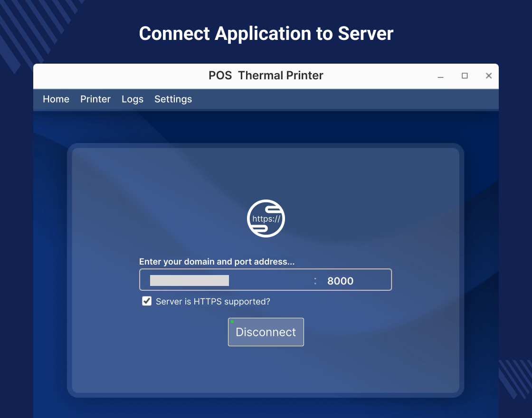The image size is (532, 418).
Task: Click the Disconnect button
Action: [x=266, y=332]
